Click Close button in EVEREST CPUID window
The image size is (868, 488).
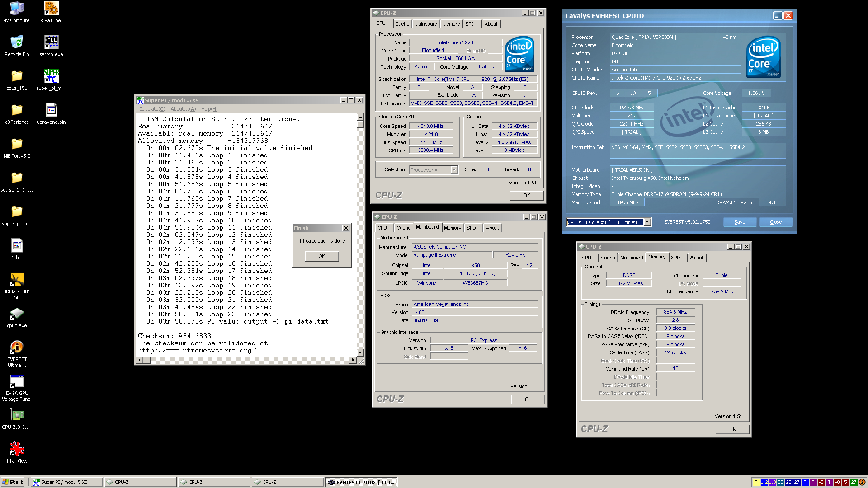pos(776,222)
